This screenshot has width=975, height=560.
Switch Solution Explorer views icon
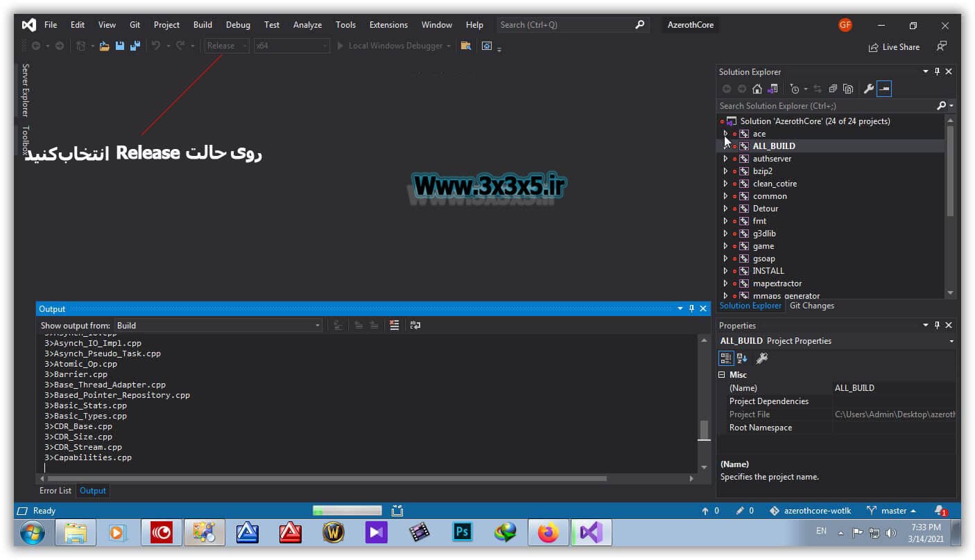773,89
